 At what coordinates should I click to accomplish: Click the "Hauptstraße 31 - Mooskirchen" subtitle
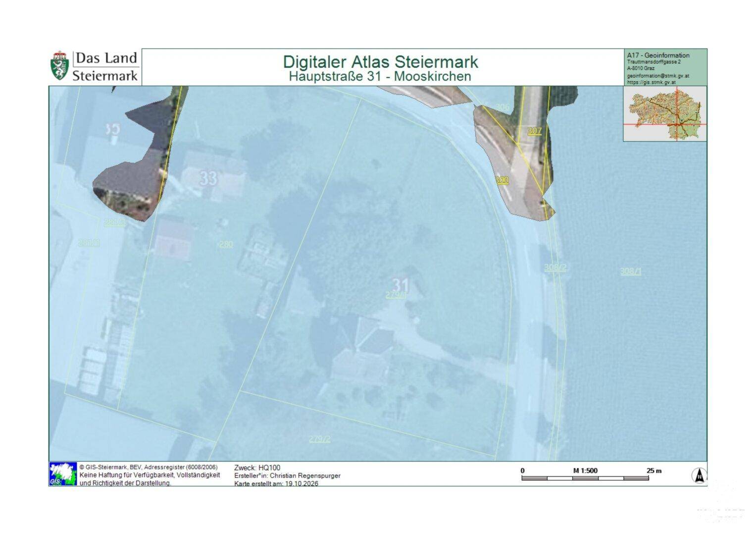pos(380,76)
